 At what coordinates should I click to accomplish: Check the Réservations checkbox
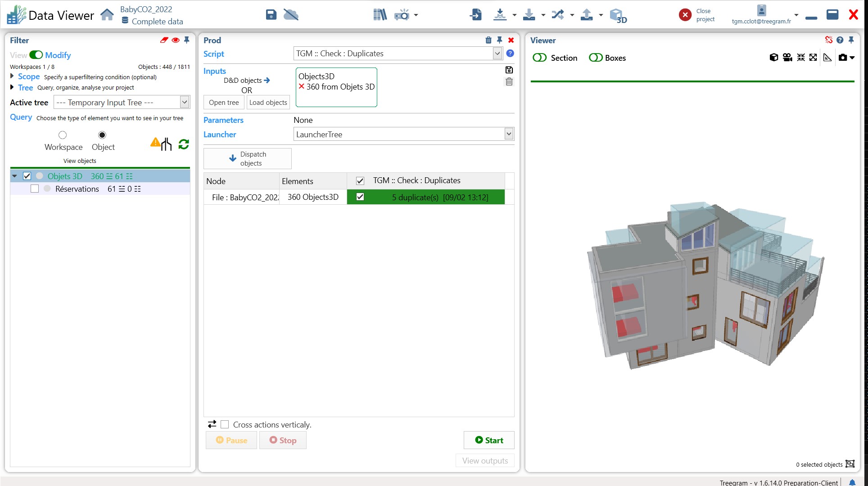35,189
